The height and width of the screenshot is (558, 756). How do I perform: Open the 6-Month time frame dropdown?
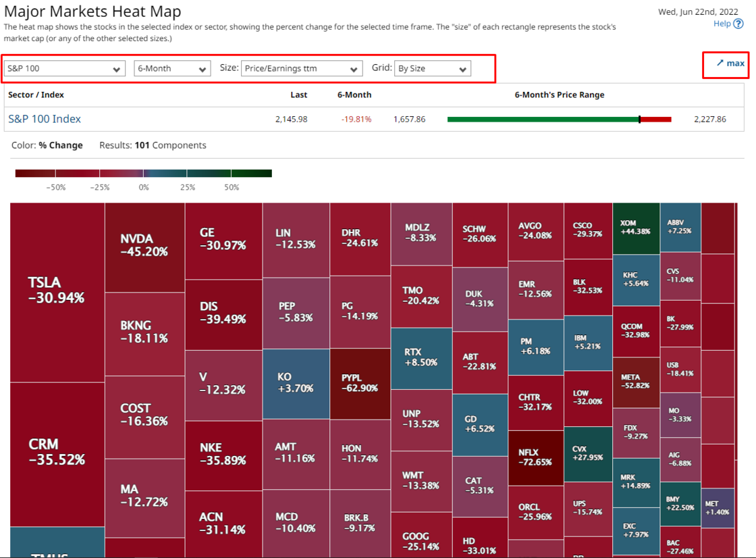click(172, 68)
